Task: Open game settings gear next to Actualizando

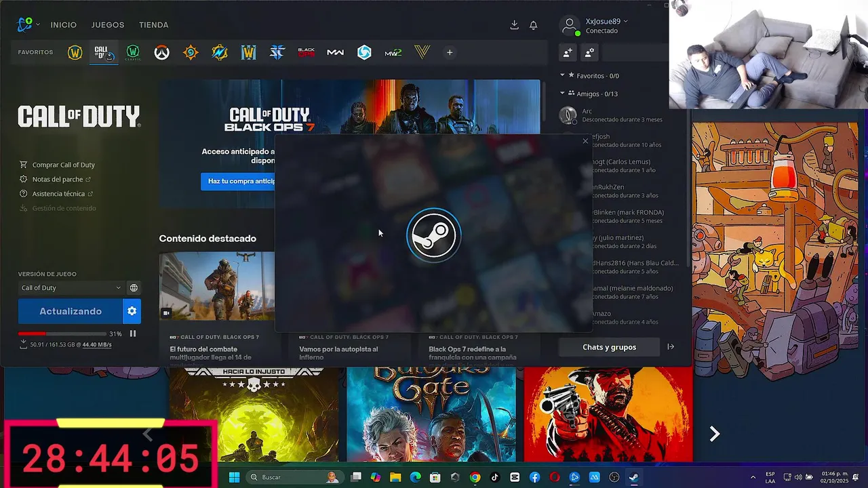Action: click(132, 311)
